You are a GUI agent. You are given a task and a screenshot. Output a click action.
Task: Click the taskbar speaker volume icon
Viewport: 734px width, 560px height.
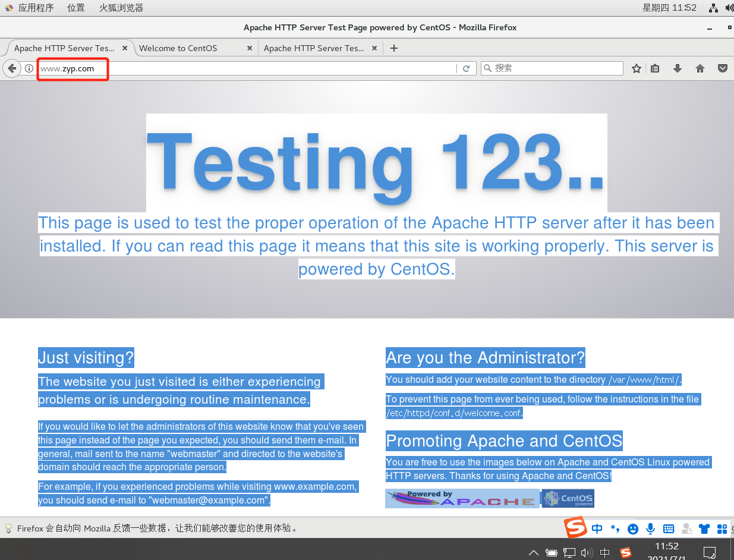pyautogui.click(x=587, y=553)
